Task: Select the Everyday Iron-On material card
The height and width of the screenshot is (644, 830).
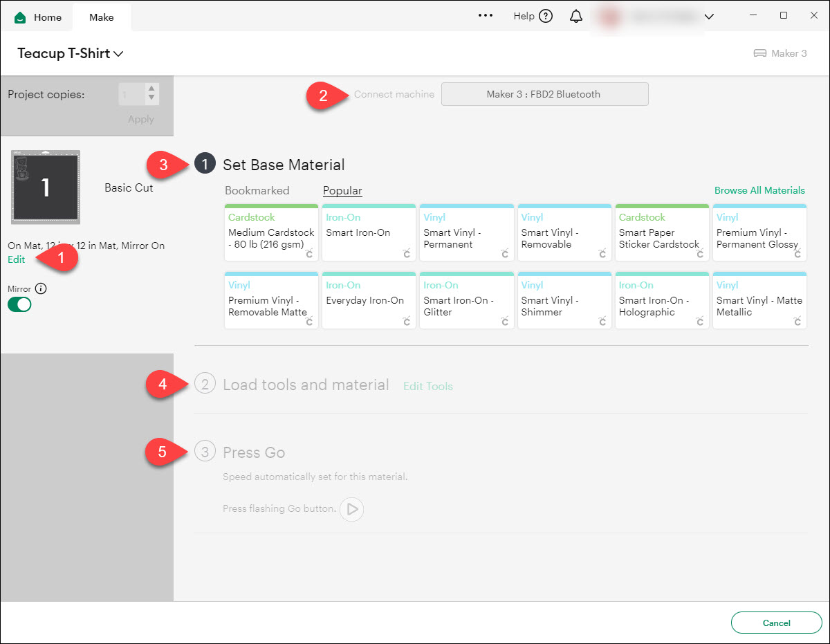Action: [369, 300]
